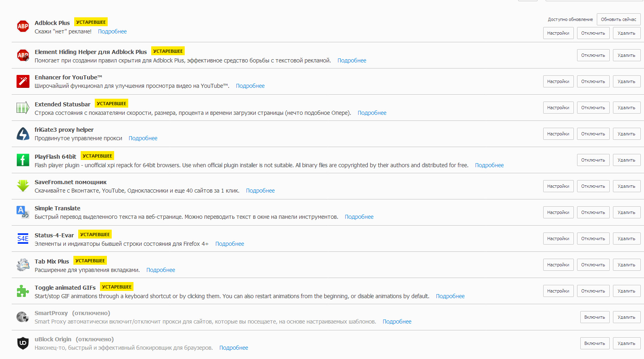
Task: Open 'Подробнее' link for Element Hiding Helper
Action: (352, 60)
